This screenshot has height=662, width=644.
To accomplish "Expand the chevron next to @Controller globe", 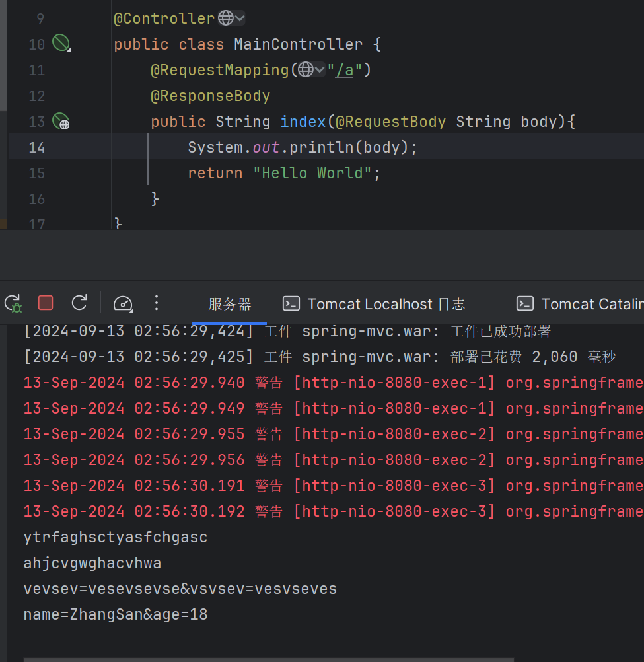I will (240, 18).
